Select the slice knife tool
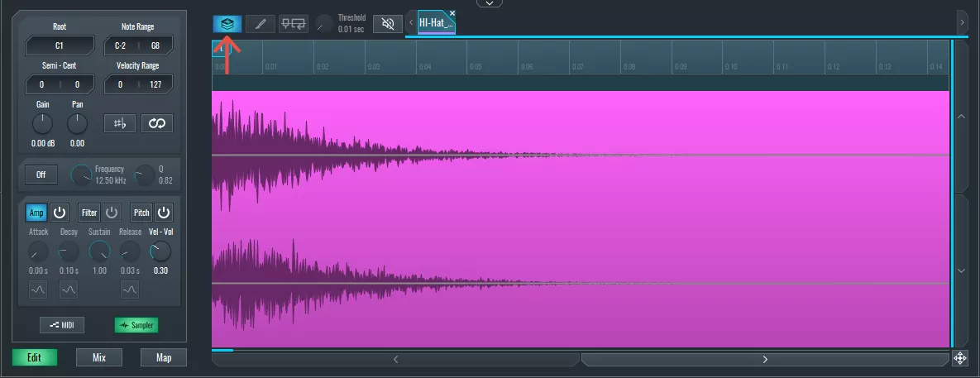980x378 pixels. click(x=261, y=24)
